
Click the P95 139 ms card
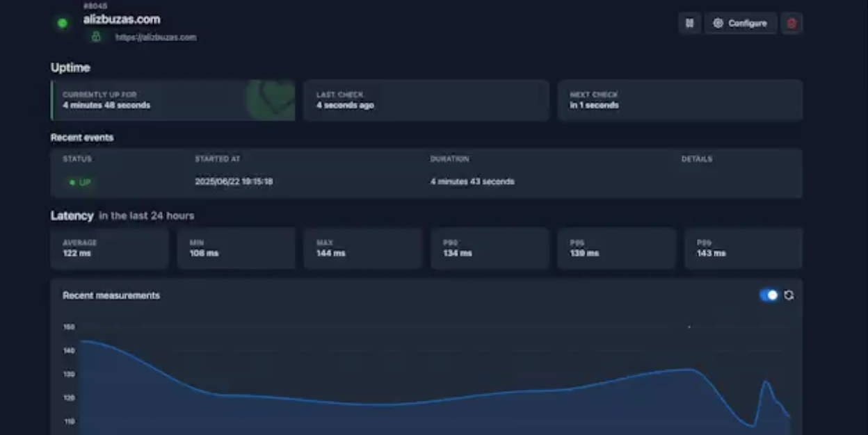pos(617,248)
